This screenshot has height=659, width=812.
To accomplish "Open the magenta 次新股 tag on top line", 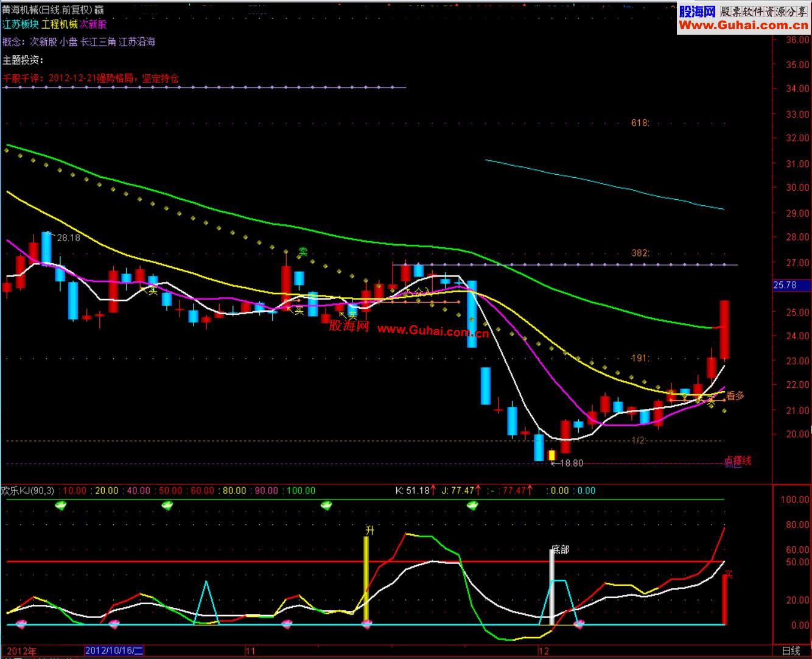I will [93, 24].
